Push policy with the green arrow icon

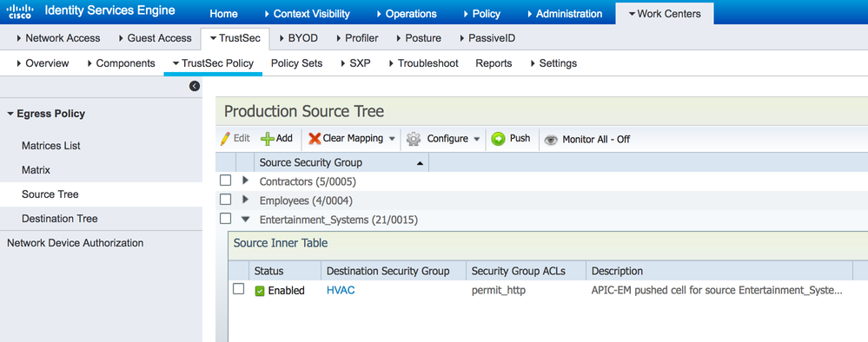[498, 139]
